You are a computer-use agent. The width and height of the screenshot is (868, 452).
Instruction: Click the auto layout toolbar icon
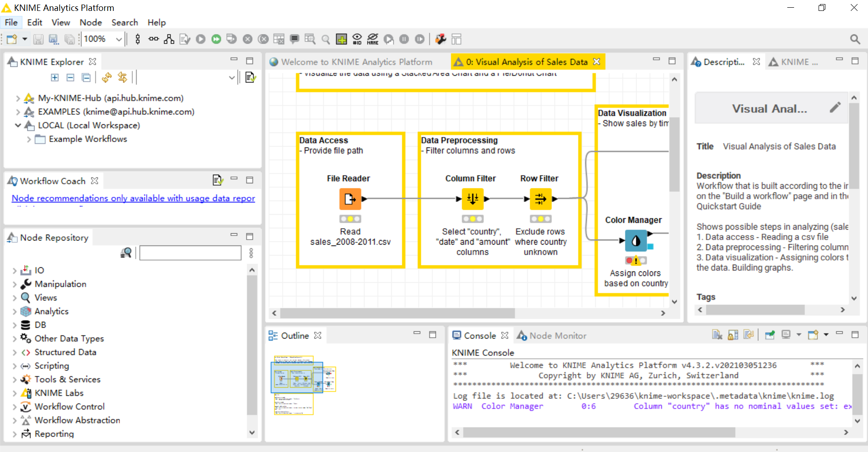169,39
